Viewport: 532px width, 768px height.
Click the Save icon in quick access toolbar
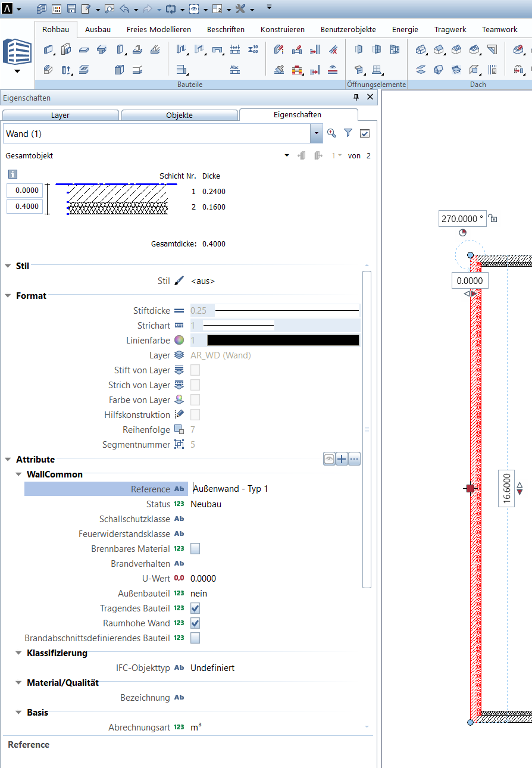coord(71,9)
